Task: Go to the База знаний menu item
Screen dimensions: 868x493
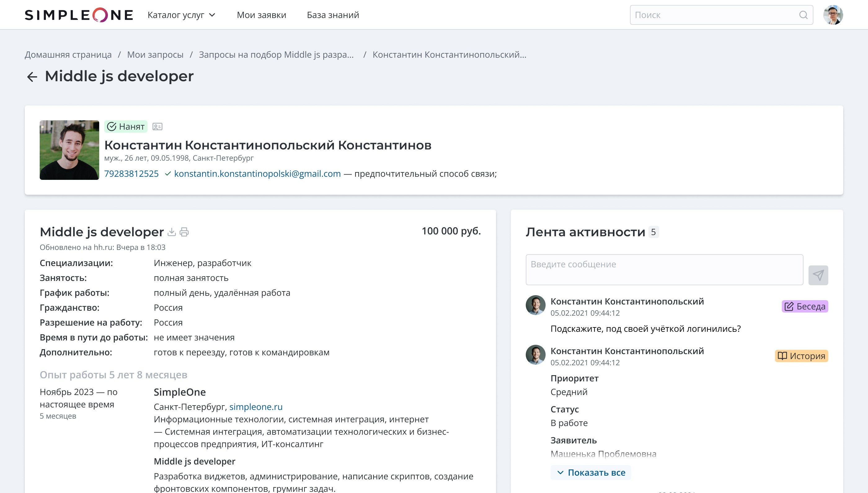Action: point(333,15)
